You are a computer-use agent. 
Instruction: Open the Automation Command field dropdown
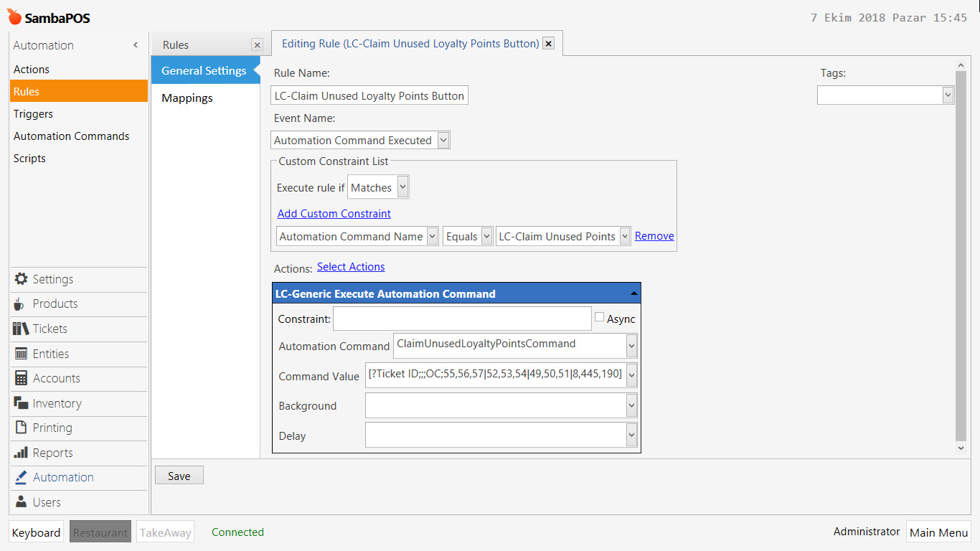(x=631, y=346)
